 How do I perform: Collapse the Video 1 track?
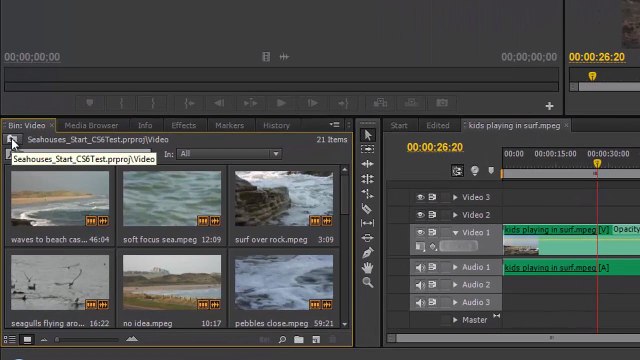pyautogui.click(x=455, y=233)
